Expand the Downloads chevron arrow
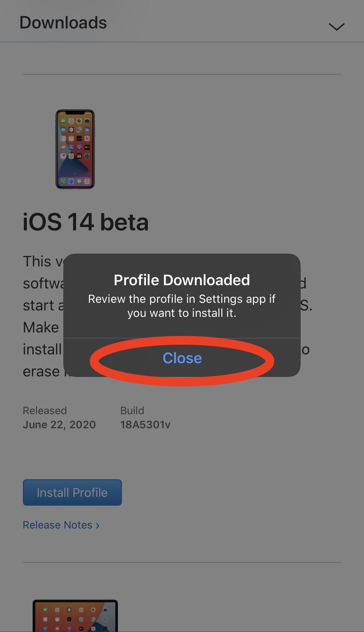 coord(336,27)
